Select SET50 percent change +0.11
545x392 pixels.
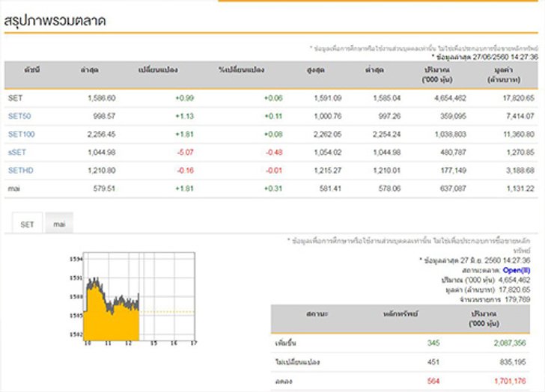pos(273,116)
